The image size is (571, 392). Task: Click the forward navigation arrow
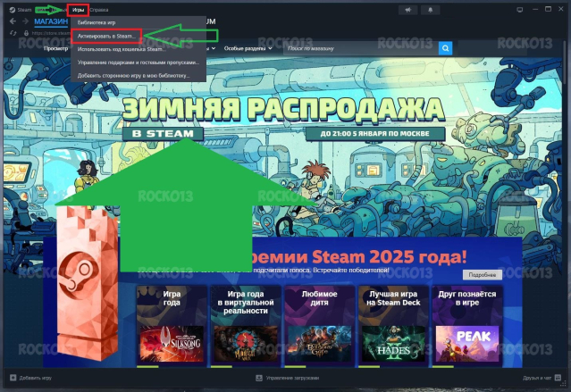[22, 22]
